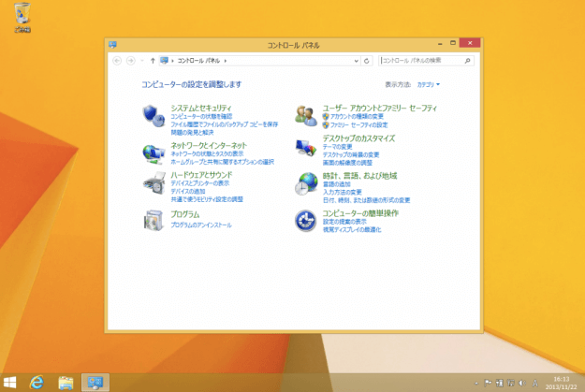Click the コントロール パネルの検索 search field

pyautogui.click(x=423, y=60)
